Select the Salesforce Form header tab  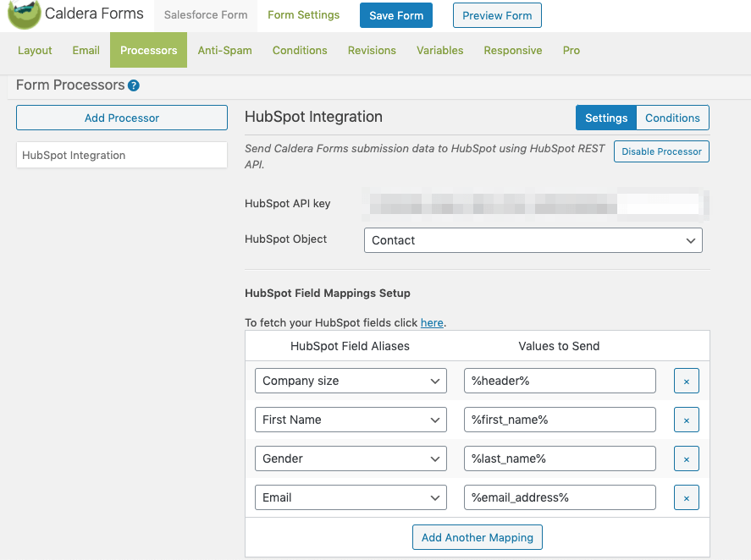click(206, 15)
